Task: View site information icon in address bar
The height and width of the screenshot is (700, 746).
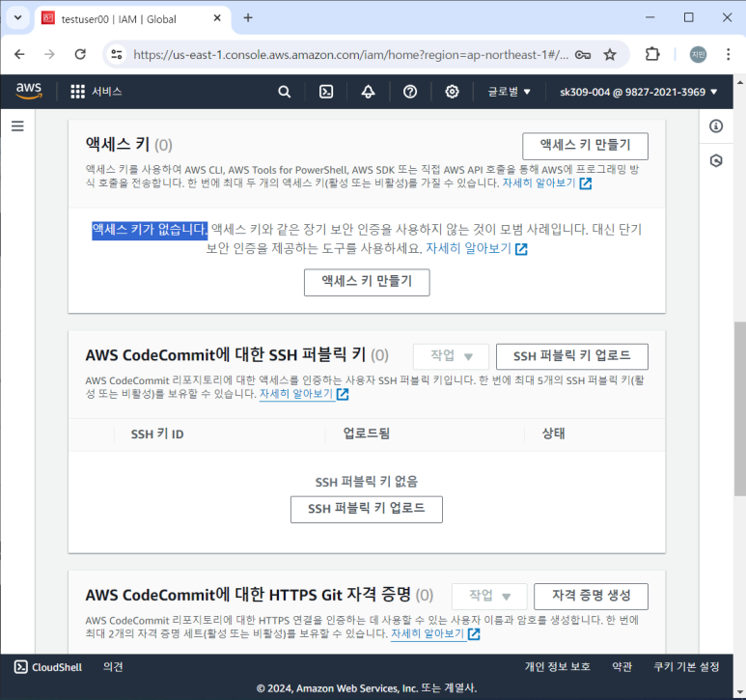Action: tap(117, 55)
